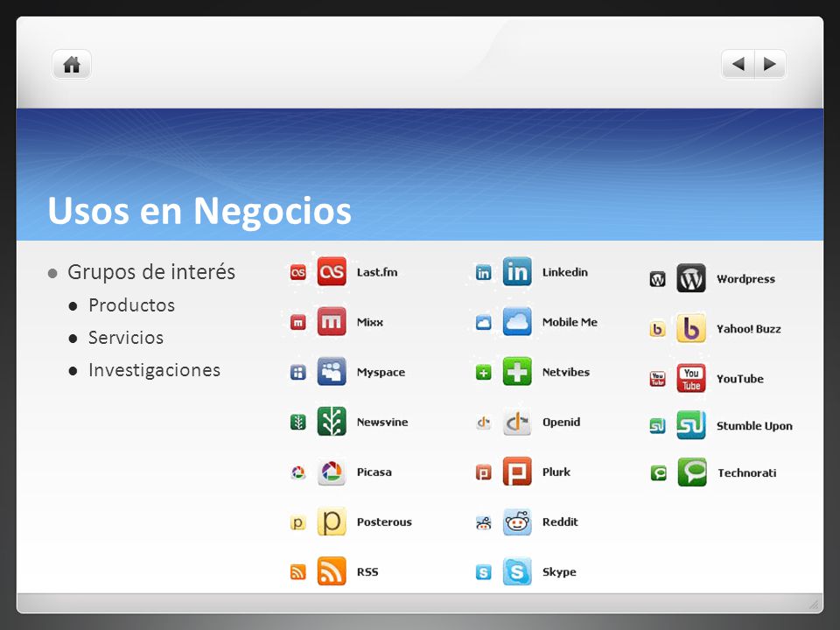Image resolution: width=840 pixels, height=630 pixels.
Task: Click the large Netvibes plus icon
Action: (517, 371)
